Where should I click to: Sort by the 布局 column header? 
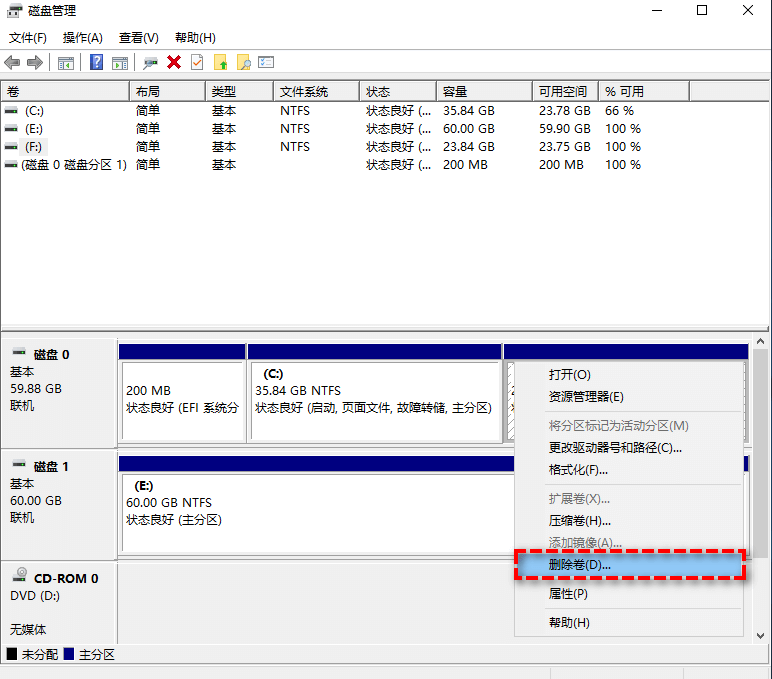click(x=167, y=92)
